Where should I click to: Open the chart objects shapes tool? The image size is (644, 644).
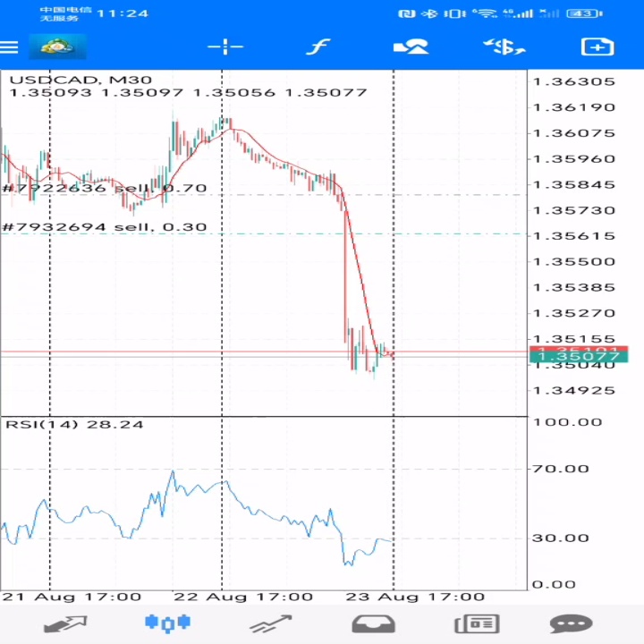click(411, 47)
